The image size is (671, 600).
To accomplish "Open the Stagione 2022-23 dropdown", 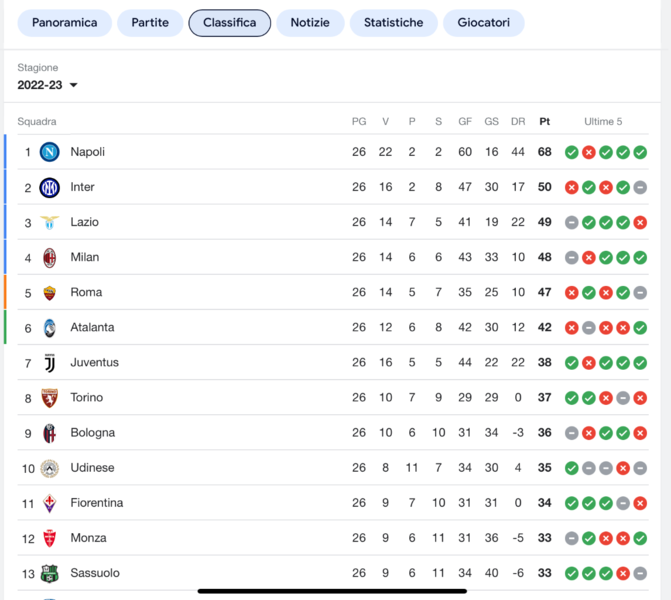I will [47, 85].
